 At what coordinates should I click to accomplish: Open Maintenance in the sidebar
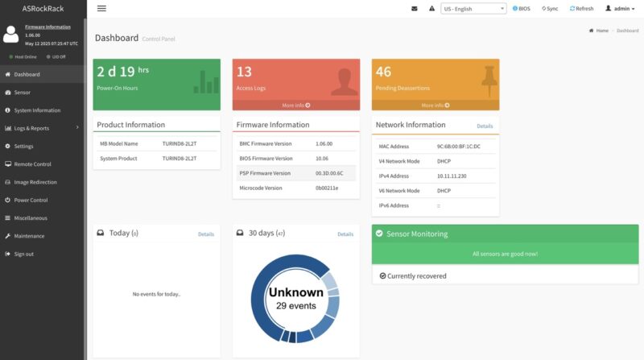[43, 236]
